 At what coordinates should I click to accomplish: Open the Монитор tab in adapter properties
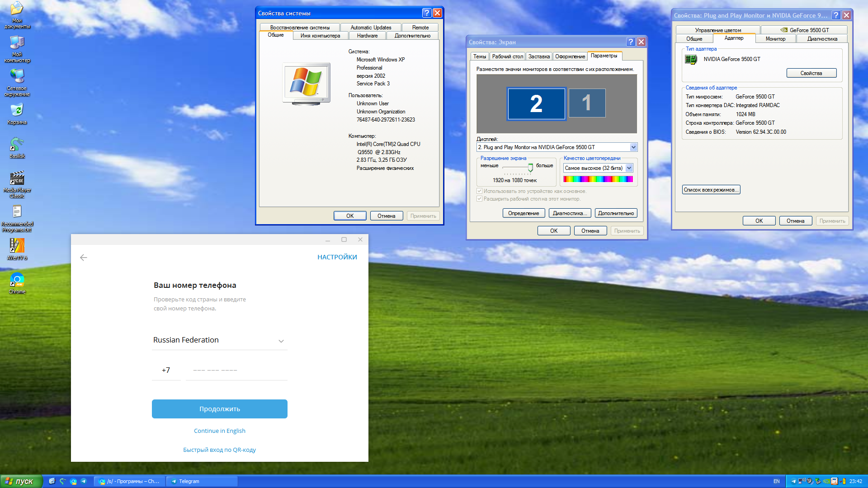(x=775, y=39)
